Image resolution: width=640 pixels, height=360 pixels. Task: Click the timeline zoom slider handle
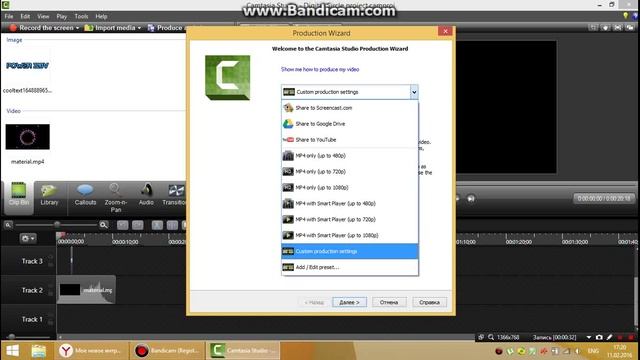(x=57, y=224)
